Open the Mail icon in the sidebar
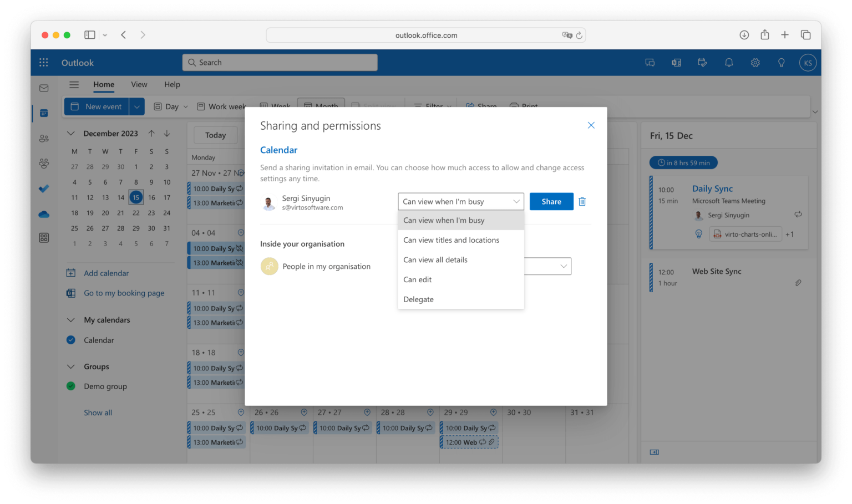Image resolution: width=852 pixels, height=504 pixels. point(44,88)
